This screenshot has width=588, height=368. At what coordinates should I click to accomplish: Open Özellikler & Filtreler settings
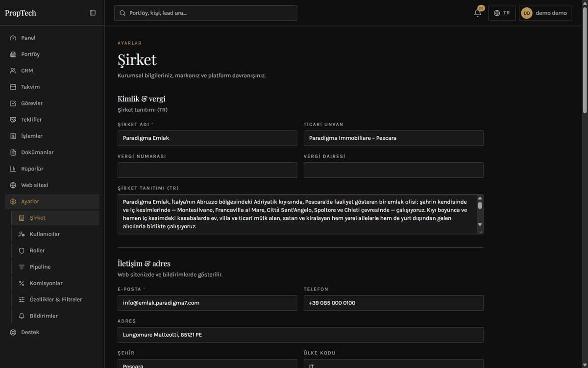click(x=55, y=300)
